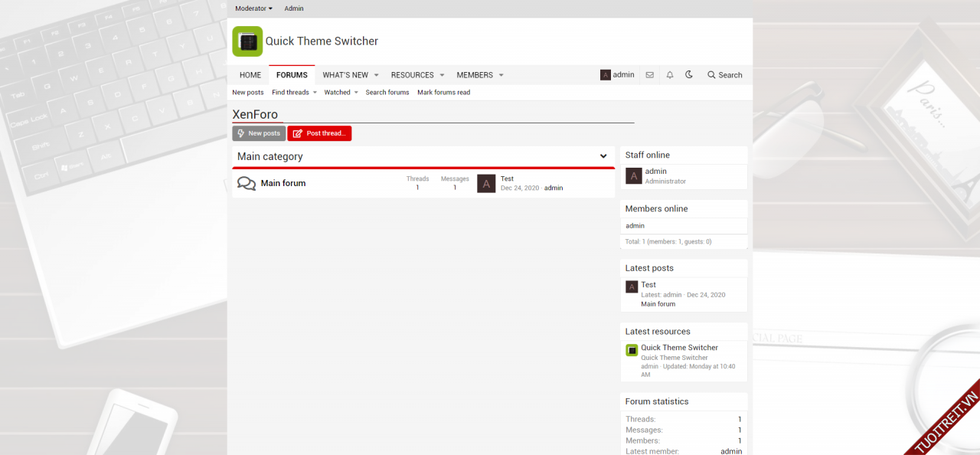Click the Test thread avatar in forum row
The height and width of the screenshot is (455, 980).
(x=486, y=184)
